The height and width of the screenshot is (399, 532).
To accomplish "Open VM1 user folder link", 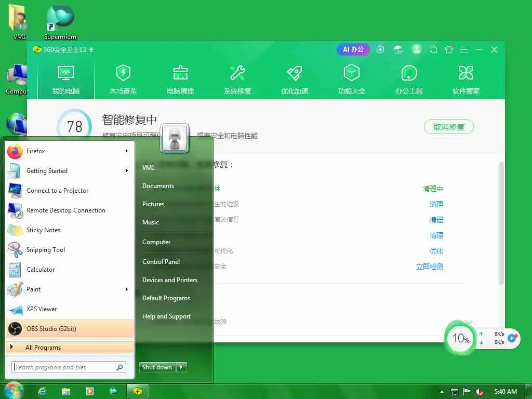I will pyautogui.click(x=148, y=168).
